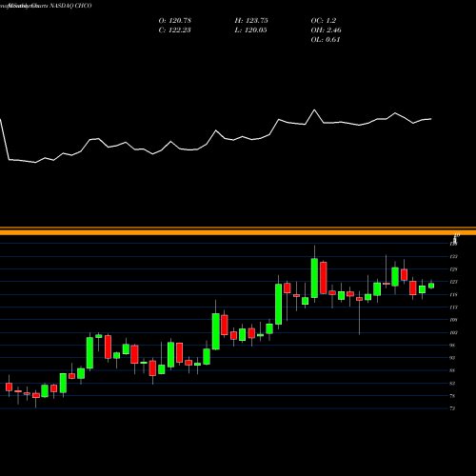Select the low value 'L: 120.05'
Screen dimensions: 476x476
click(x=250, y=30)
